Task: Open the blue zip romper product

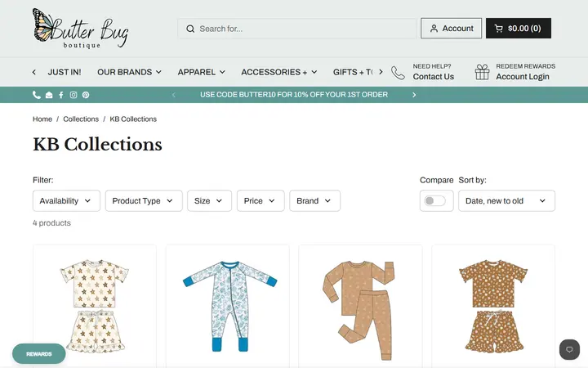Action: pos(228,306)
